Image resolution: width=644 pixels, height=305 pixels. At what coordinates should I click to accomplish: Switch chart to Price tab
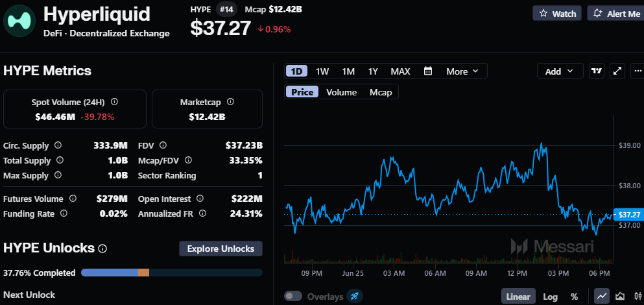(x=302, y=92)
